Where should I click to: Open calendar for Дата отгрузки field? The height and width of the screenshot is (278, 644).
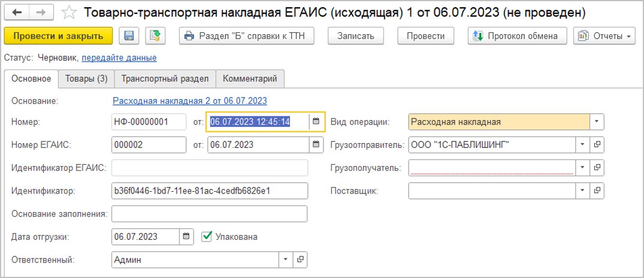[186, 237]
